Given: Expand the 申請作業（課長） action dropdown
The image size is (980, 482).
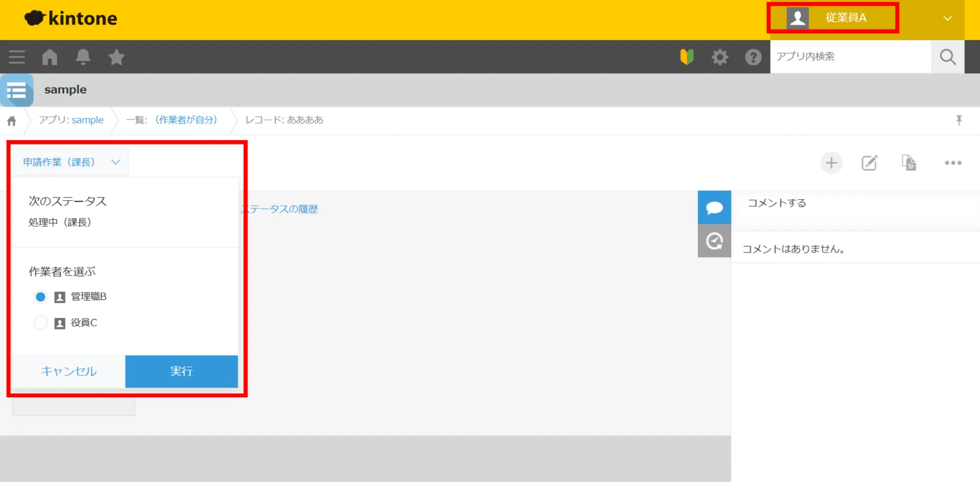Looking at the screenshot, I should [71, 162].
